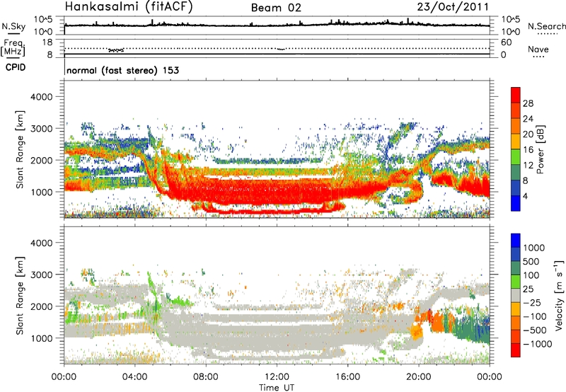566x392 pixels.
Task: Select the "-100" value on the Velocity colorbar
Action: coord(535,316)
